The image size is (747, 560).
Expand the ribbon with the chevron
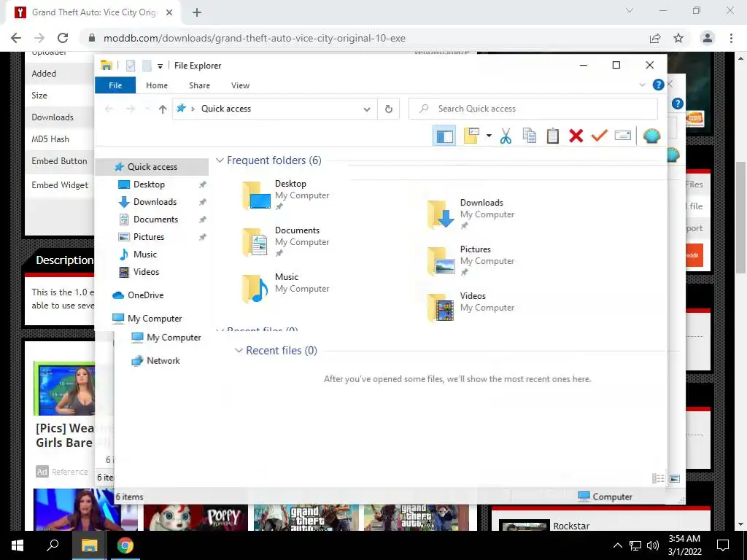642,85
